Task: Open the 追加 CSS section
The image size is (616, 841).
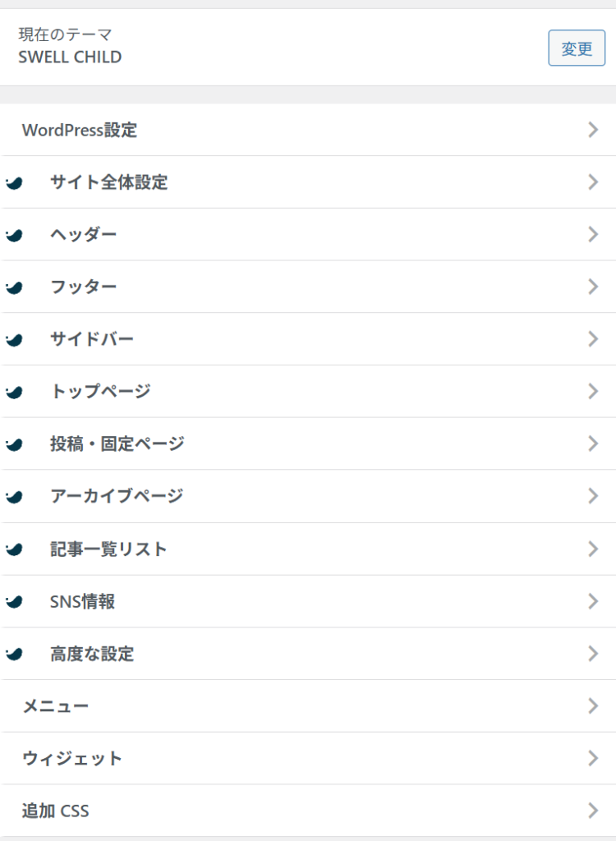Action: [x=56, y=811]
